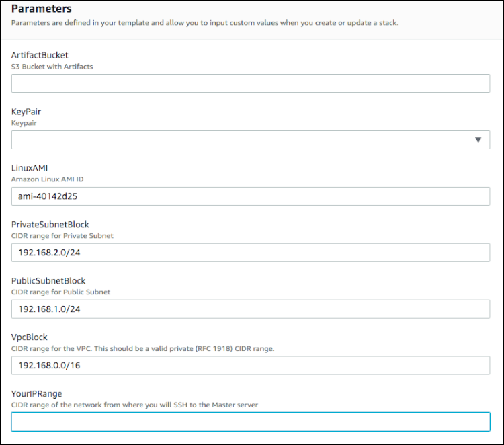Viewport: 504px width, 445px height.
Task: Click the LinuxAMI parameter label
Action: coord(30,168)
